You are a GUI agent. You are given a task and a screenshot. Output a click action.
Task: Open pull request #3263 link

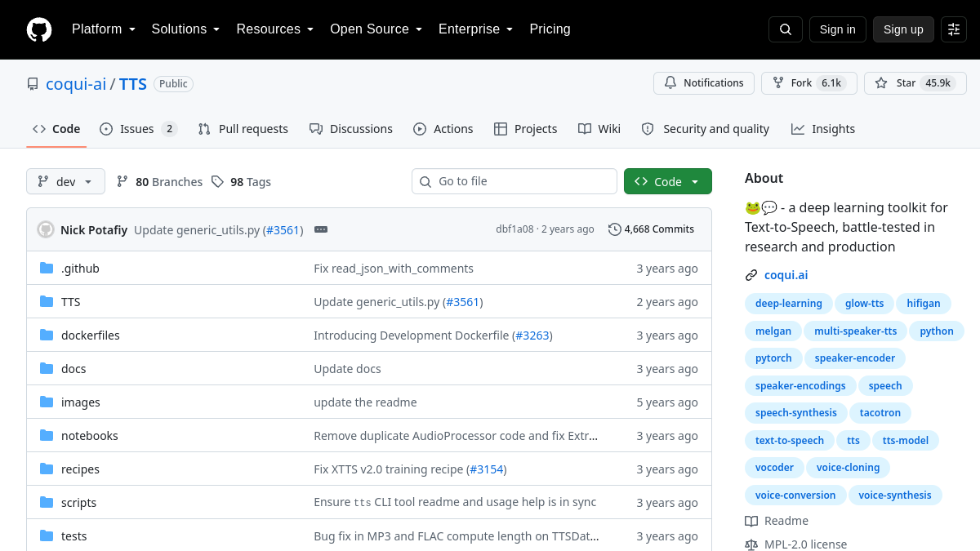click(532, 335)
